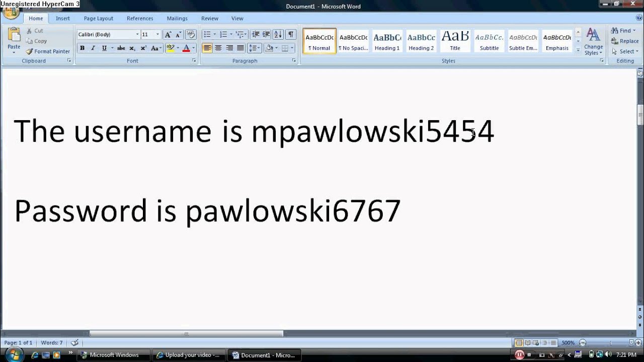Grow the font size
Viewport: 644px width, 362px height.
coord(168,34)
